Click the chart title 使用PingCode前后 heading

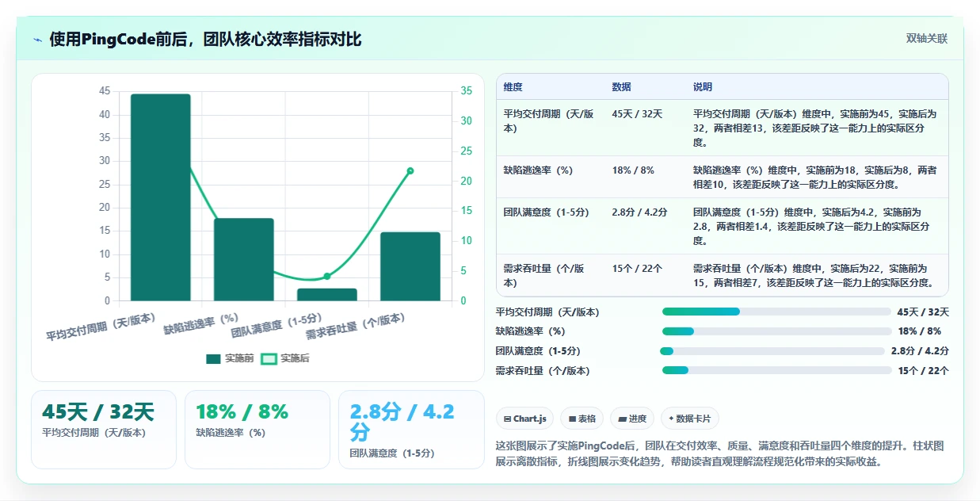point(205,39)
